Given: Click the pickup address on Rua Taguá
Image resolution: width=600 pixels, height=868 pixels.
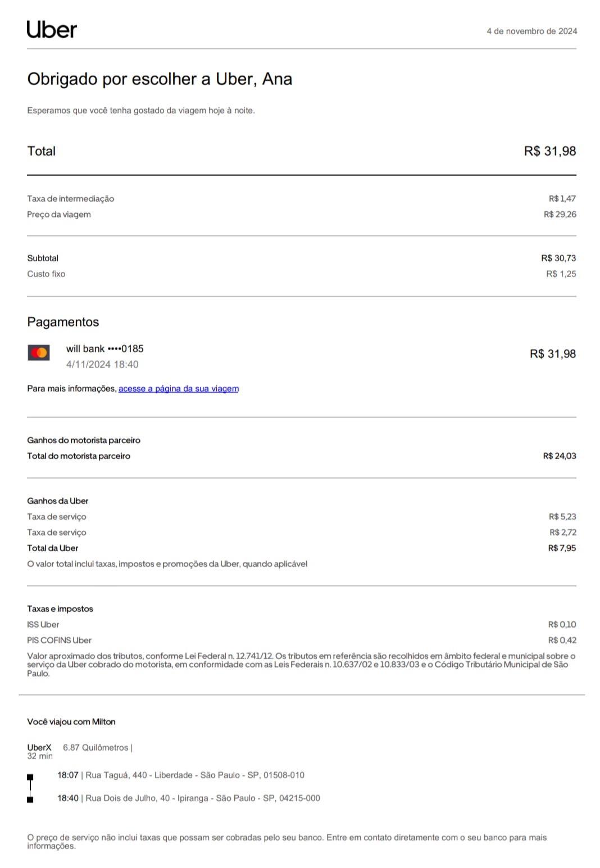Looking at the screenshot, I should (194, 775).
